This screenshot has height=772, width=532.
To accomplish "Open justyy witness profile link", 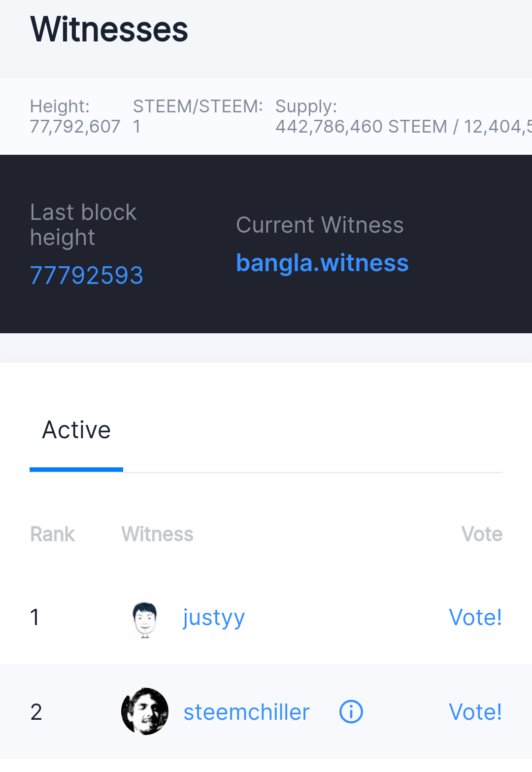I will (214, 617).
